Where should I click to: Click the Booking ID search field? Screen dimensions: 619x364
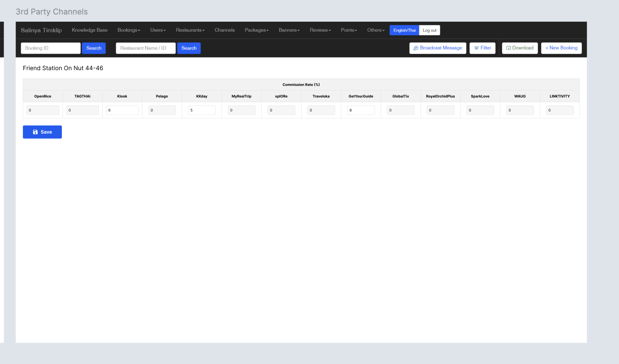click(x=51, y=48)
